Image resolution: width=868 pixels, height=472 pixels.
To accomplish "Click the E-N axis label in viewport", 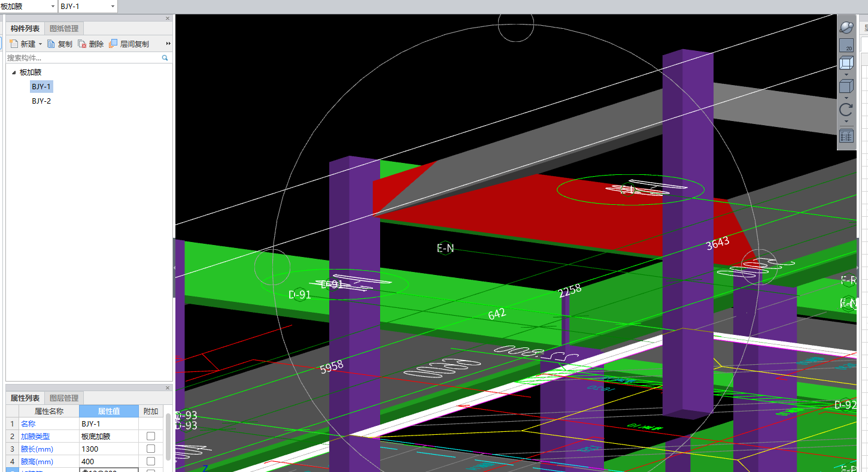I will click(x=445, y=248).
